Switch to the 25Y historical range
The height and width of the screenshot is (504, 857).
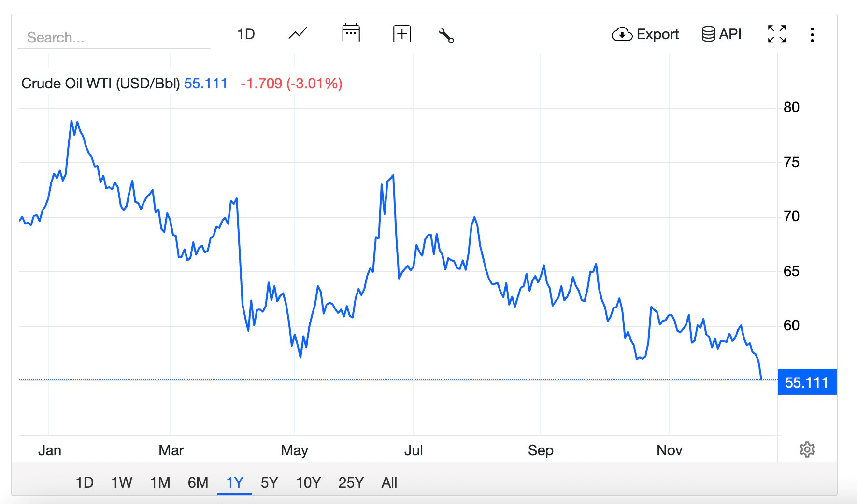click(351, 482)
